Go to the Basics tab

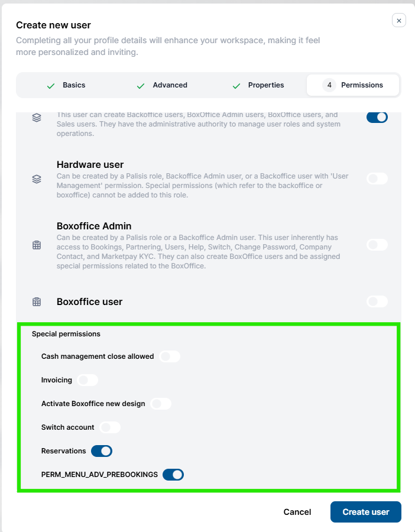[x=66, y=85]
